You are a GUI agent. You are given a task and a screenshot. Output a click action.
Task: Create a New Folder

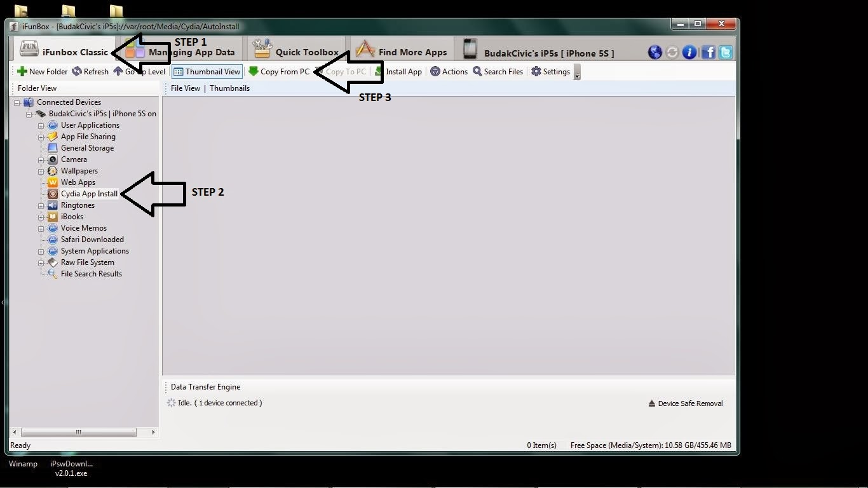pos(42,71)
